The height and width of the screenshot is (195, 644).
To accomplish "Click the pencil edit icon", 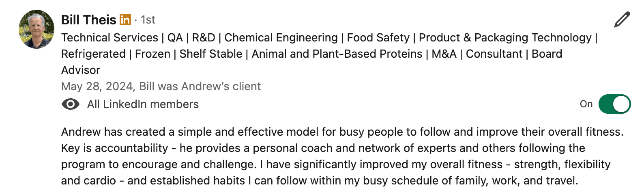I will tap(622, 19).
